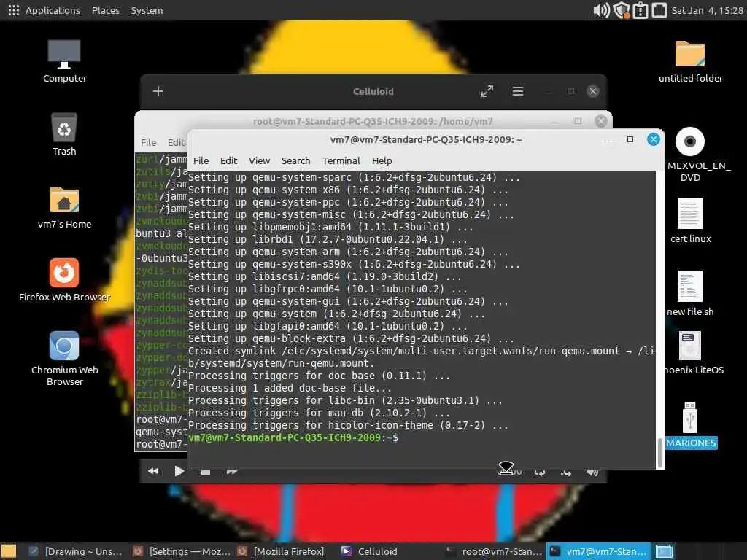Viewport: 747px width, 560px height.
Task: Click the rewind button in Celluloid
Action: point(153,471)
